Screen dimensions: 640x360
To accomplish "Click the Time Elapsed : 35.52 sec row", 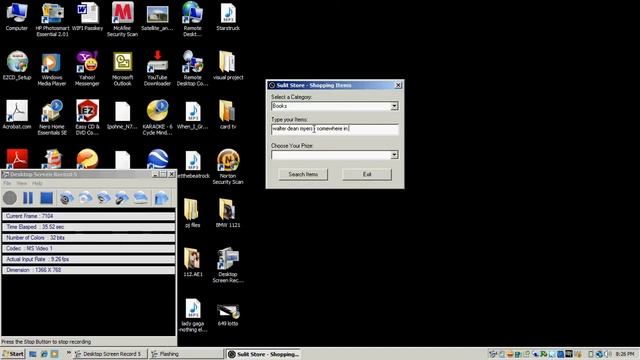I will 89,227.
